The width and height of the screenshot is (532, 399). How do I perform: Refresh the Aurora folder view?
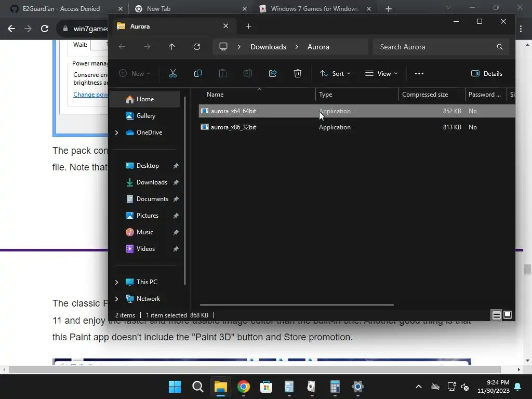coord(197,47)
